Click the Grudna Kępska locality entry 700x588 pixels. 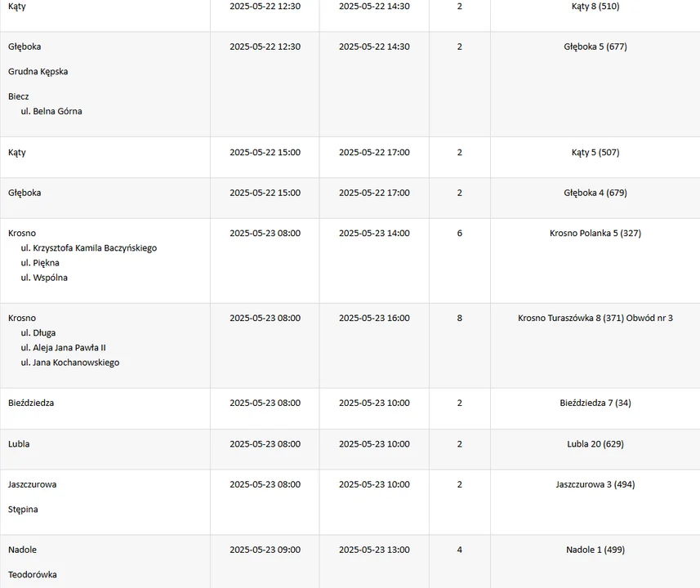(38, 72)
